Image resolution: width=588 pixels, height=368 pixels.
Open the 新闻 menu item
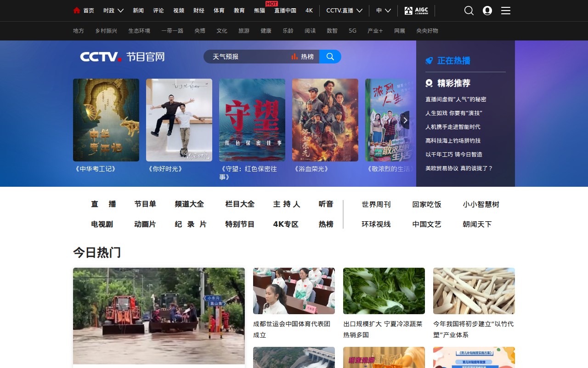coord(138,11)
